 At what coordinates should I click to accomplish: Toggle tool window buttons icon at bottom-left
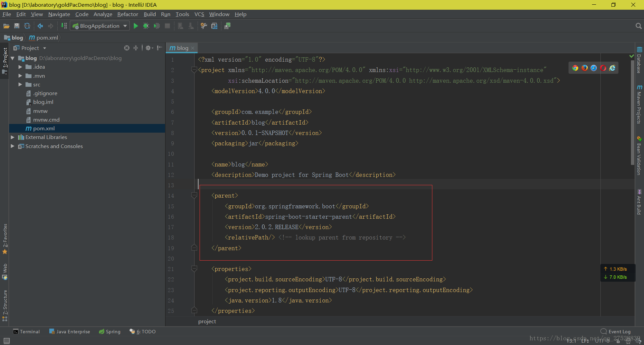coord(6,341)
